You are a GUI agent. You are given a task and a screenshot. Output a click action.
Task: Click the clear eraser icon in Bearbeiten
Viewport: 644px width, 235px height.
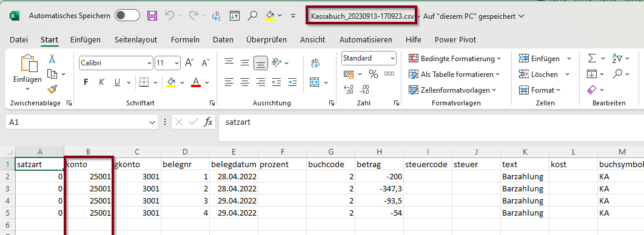pyautogui.click(x=591, y=90)
